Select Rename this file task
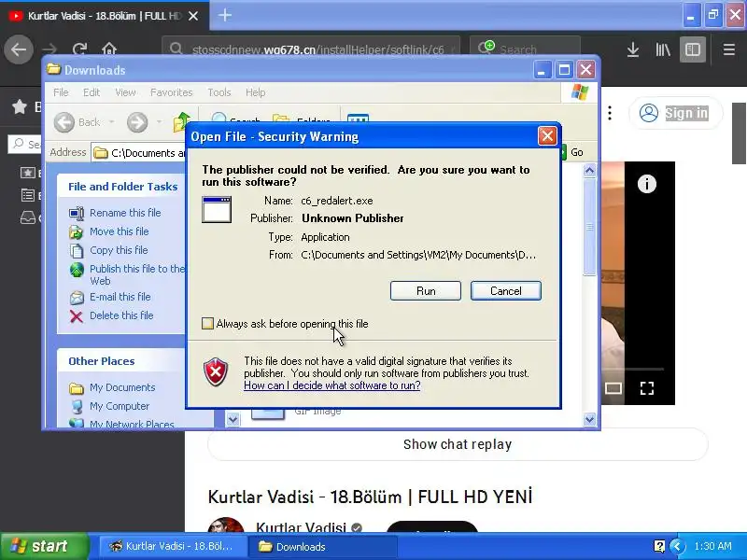The image size is (747, 560). (125, 213)
